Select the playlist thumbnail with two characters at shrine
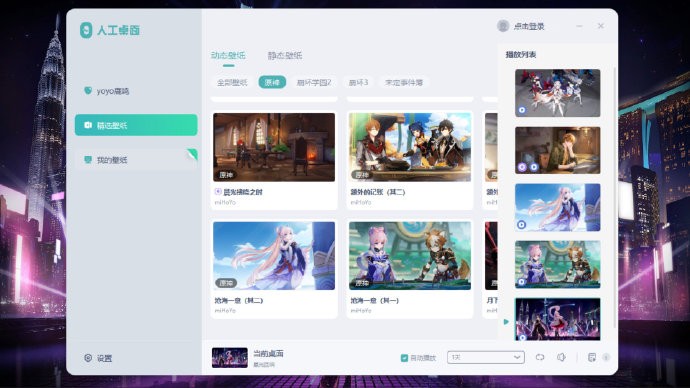The height and width of the screenshot is (388, 690). [x=558, y=264]
